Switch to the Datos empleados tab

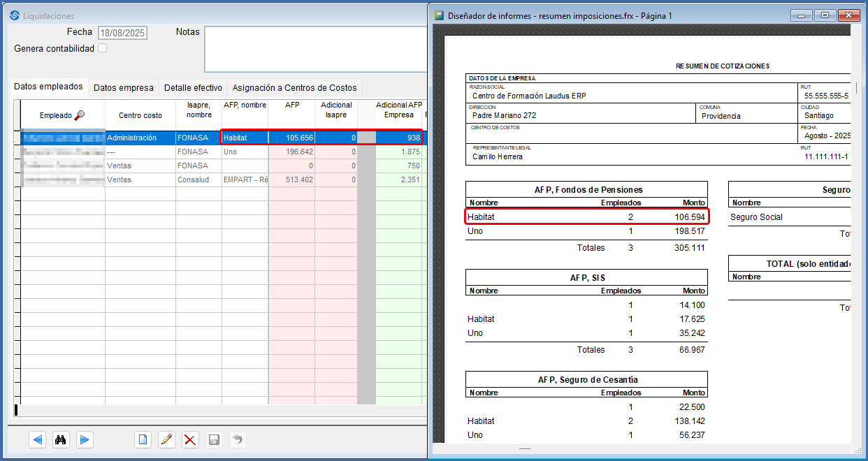pyautogui.click(x=48, y=87)
